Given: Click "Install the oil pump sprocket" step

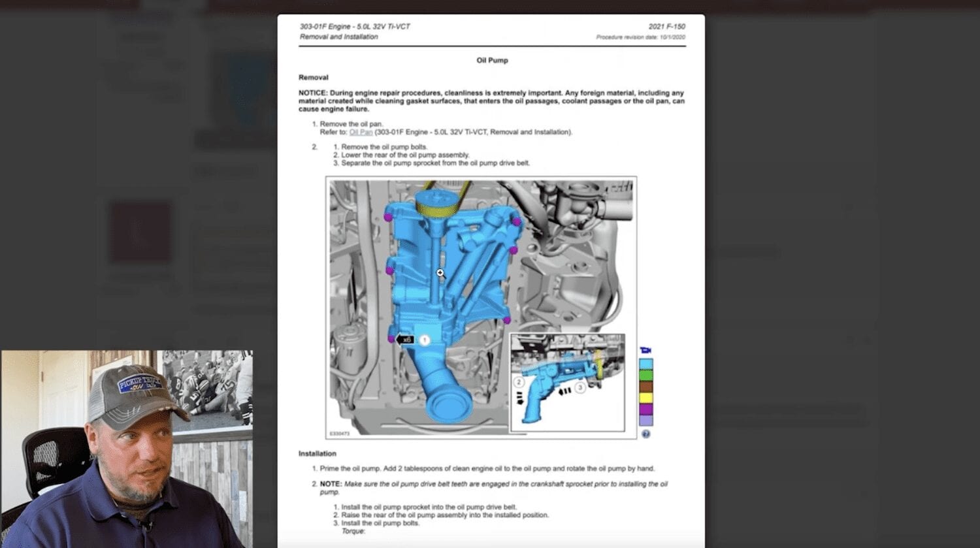Looking at the screenshot, I should pos(429,507).
